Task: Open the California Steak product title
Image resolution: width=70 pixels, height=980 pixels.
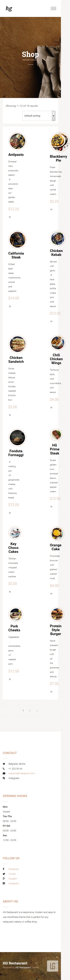Action: click(16, 255)
